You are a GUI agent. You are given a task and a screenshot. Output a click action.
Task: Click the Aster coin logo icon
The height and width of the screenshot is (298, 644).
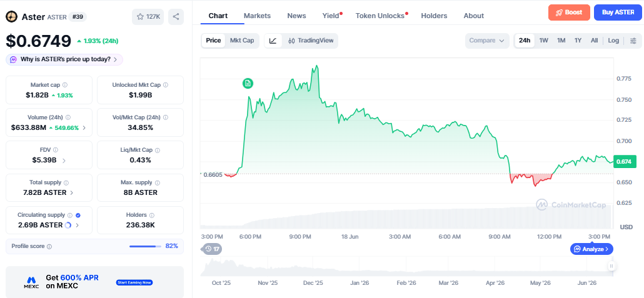11,17
